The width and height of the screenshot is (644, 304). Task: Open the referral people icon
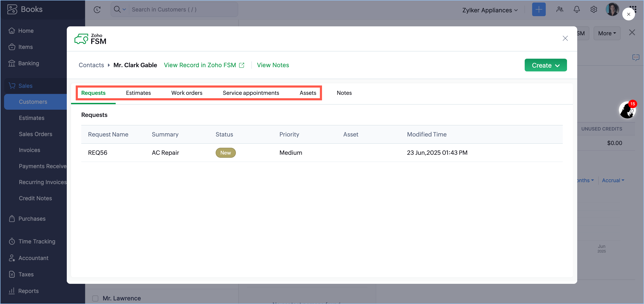pyautogui.click(x=560, y=10)
